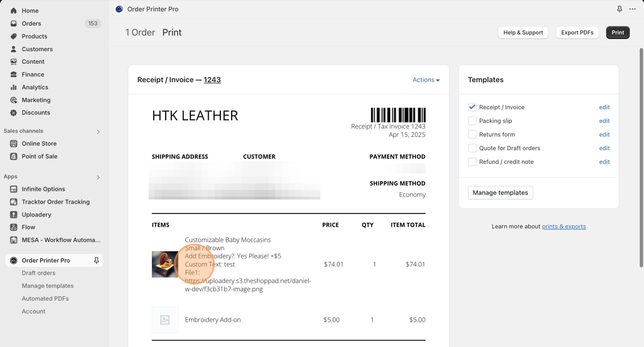Click the Products tag icon
The width and height of the screenshot is (644, 347).
14,36
